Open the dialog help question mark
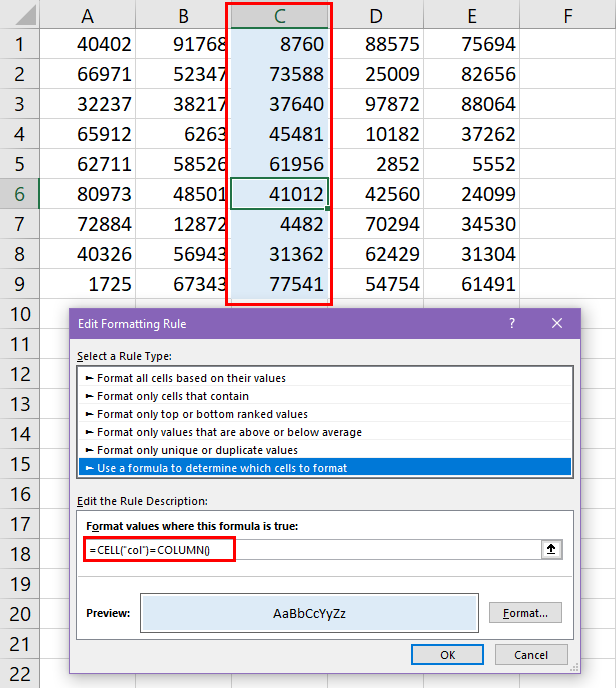This screenshot has height=688, width=616. (x=512, y=323)
